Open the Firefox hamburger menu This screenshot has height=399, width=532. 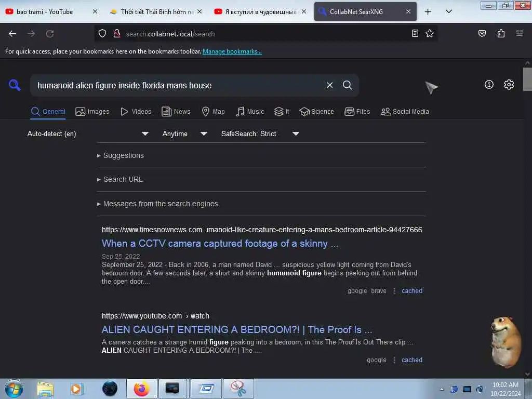click(519, 33)
